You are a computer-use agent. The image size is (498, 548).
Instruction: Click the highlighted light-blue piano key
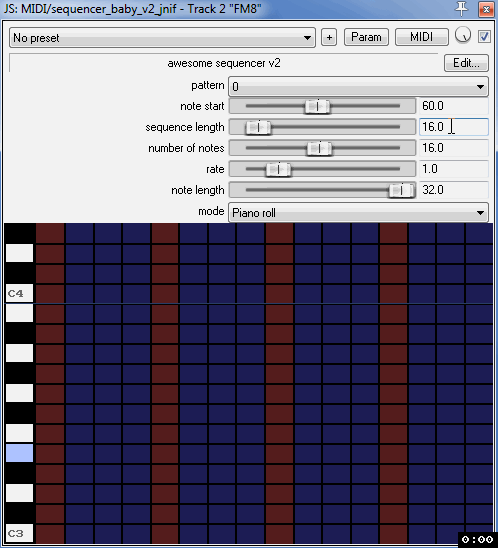pos(20,453)
